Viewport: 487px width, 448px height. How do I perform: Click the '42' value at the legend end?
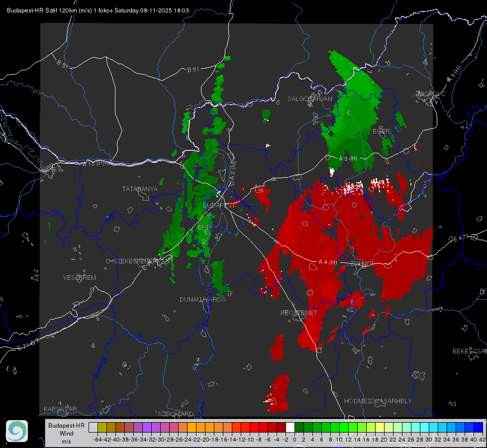point(482,440)
